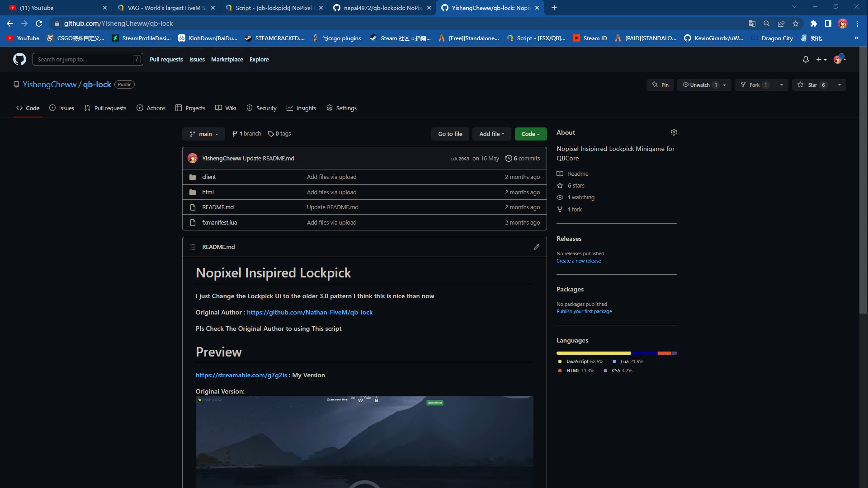Open About settings gear
This screenshot has height=488, width=868.
pos(674,132)
